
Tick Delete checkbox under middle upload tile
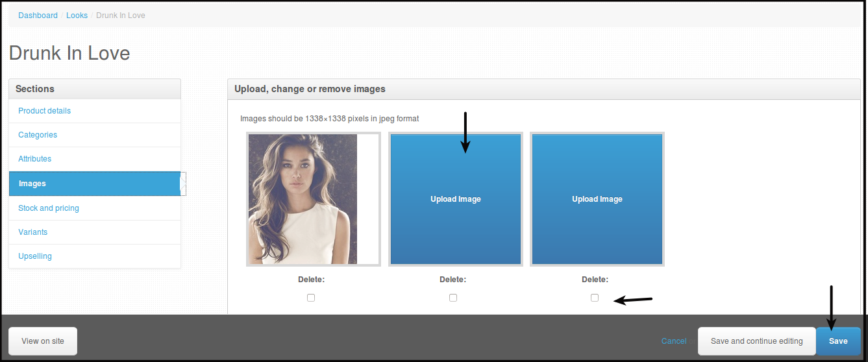click(453, 298)
